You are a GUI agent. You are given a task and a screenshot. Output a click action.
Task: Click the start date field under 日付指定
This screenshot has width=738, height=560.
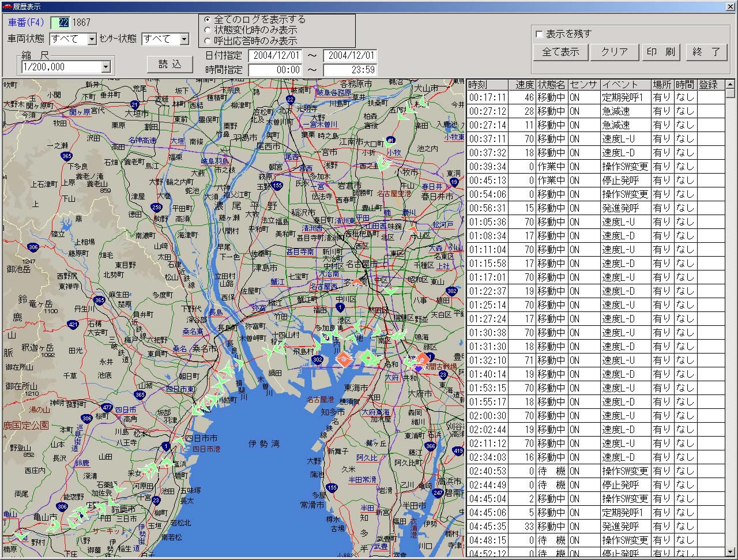(275, 56)
